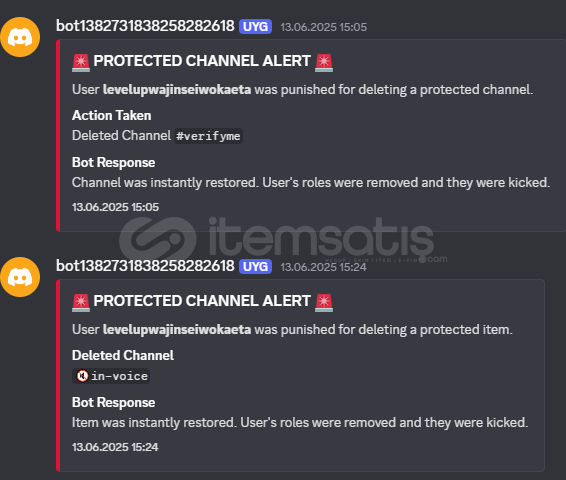Click the UYG badge on the first message
566x480 pixels.
[255, 27]
